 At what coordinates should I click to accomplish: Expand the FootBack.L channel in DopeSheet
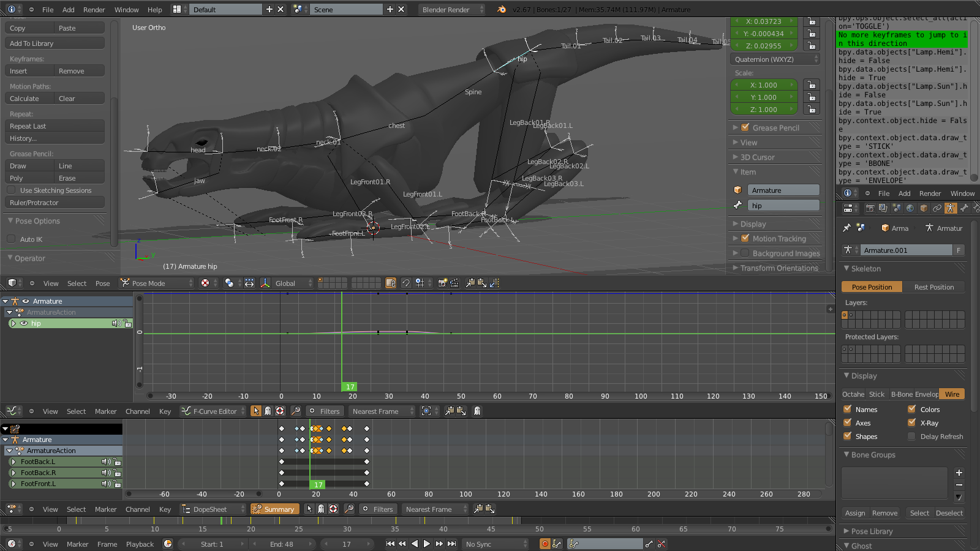tap(13, 462)
